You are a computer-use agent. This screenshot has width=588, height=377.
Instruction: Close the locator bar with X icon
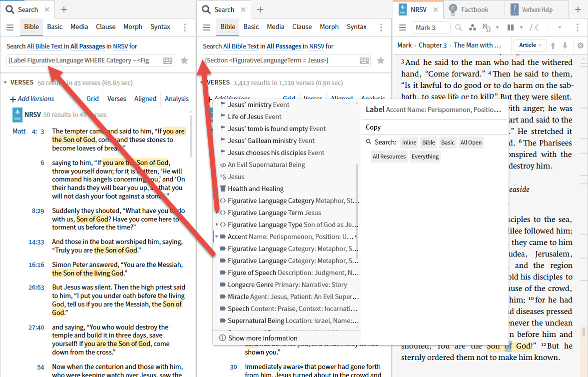(x=581, y=45)
